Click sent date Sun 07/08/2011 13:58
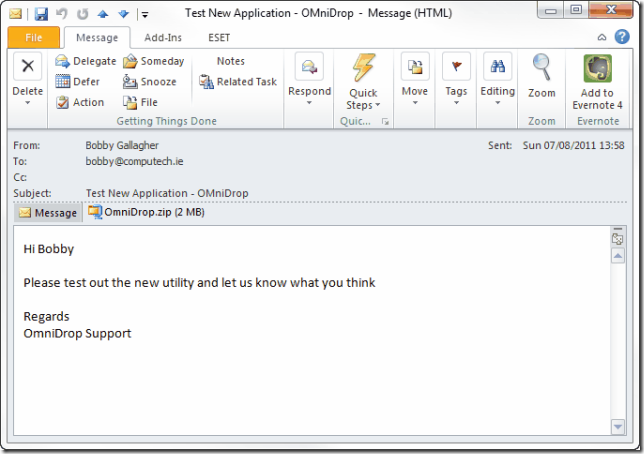The width and height of the screenshot is (644, 454). pyautogui.click(x=573, y=145)
